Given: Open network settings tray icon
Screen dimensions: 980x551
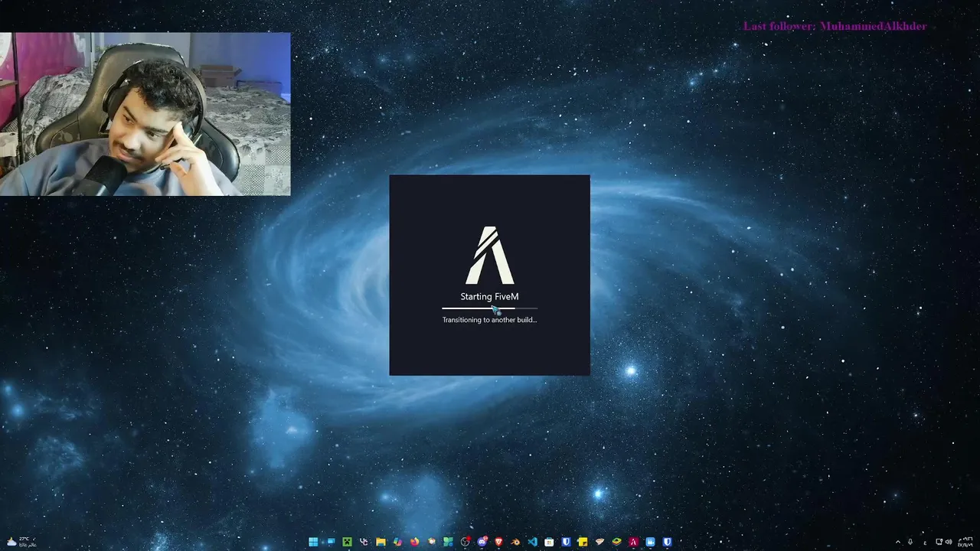Looking at the screenshot, I should [939, 542].
